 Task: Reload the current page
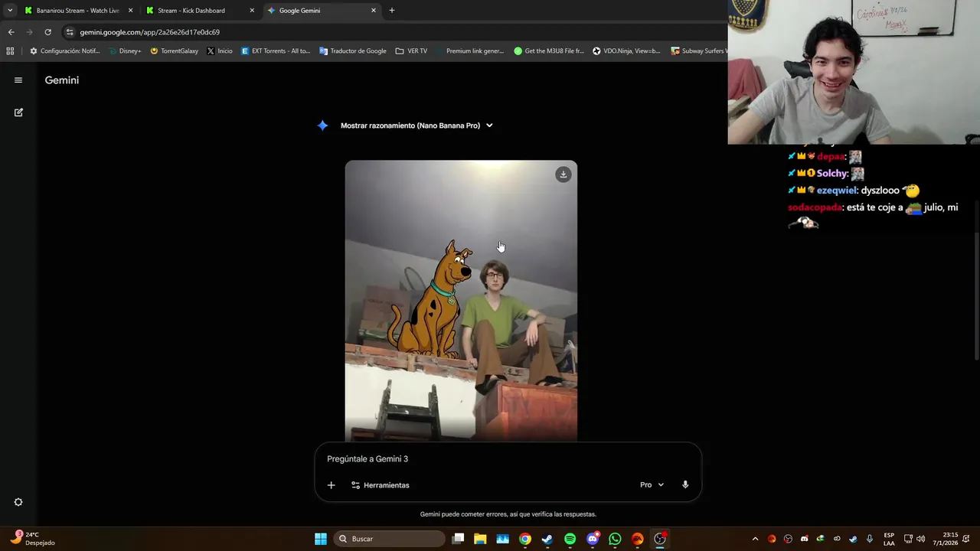coord(47,32)
